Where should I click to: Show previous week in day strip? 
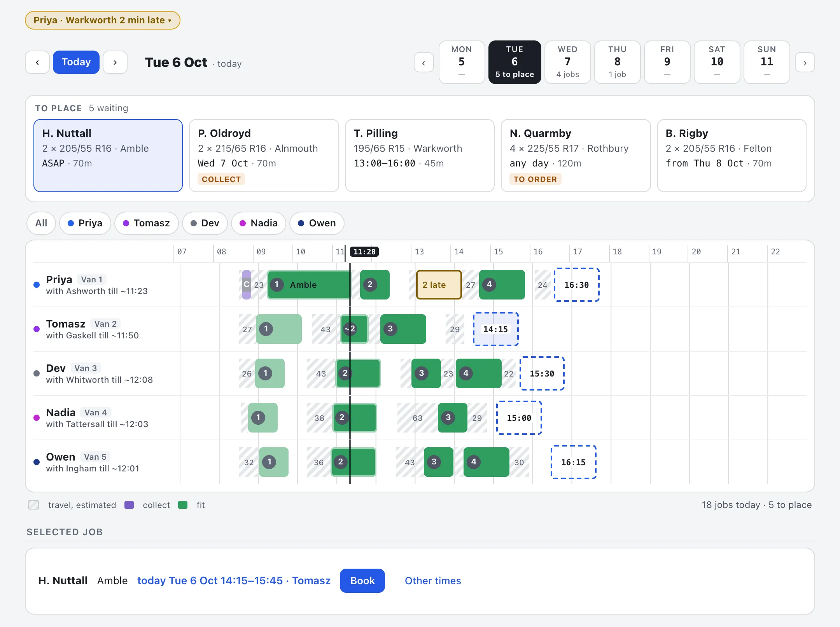(424, 63)
